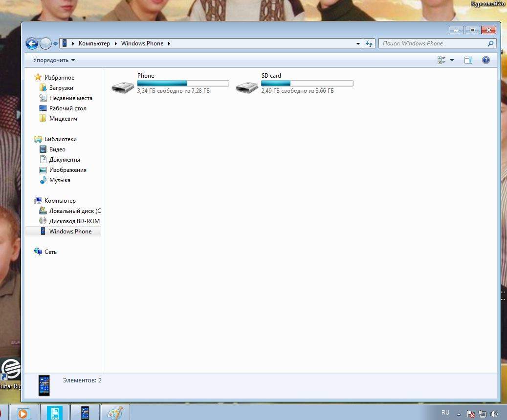507x420 pixels.
Task: Open the volume speaker tray icon
Action: [494, 414]
